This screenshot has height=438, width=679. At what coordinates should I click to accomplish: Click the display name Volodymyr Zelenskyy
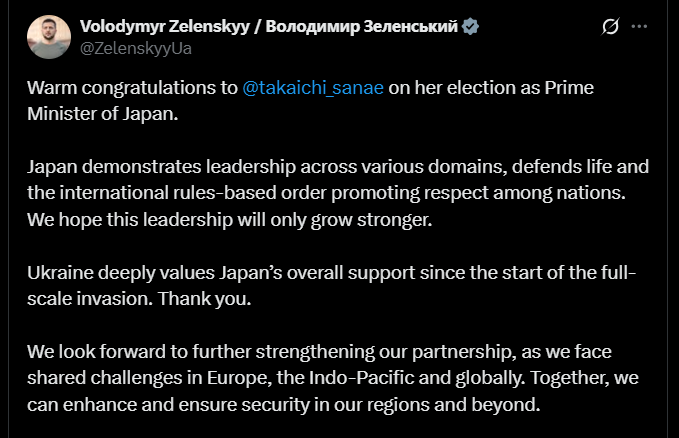166,27
